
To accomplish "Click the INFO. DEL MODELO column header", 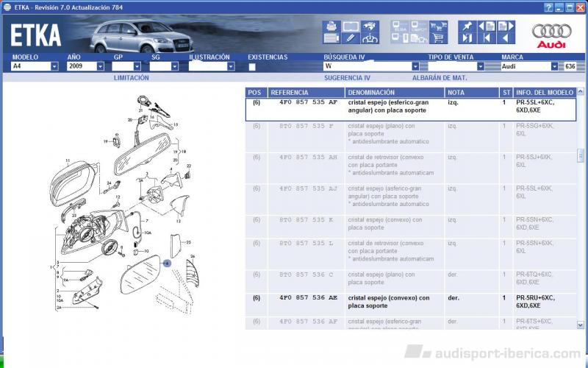I will [545, 93].
